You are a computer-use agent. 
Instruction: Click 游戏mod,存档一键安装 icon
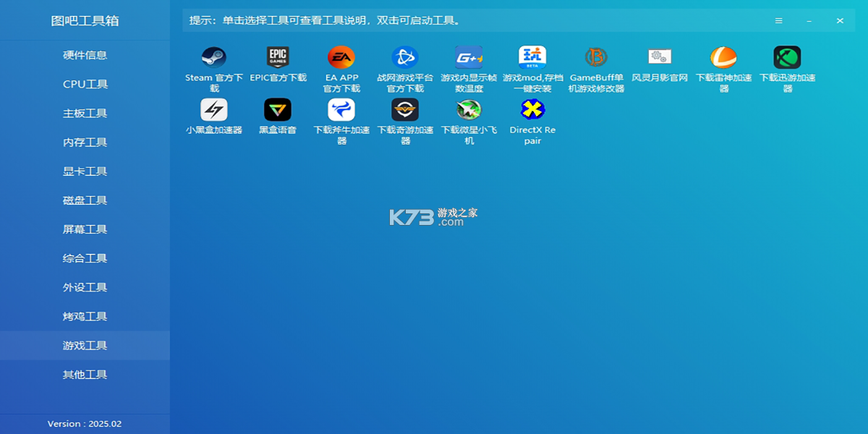[532, 57]
